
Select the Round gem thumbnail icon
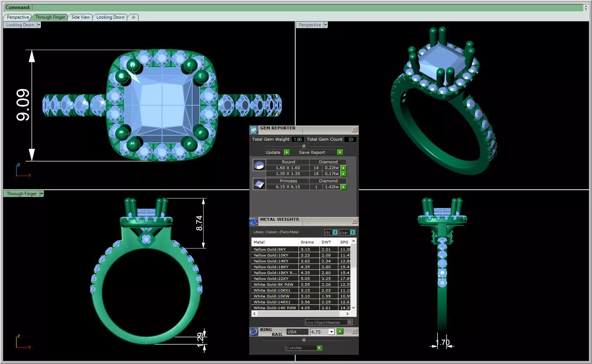point(259,165)
